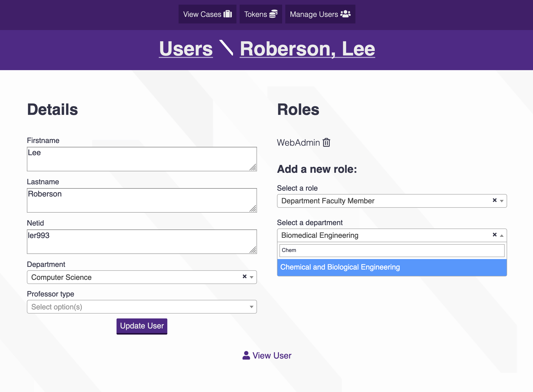Delete the WebAdmin role via trash icon
The width and height of the screenshot is (533, 392).
click(x=326, y=143)
